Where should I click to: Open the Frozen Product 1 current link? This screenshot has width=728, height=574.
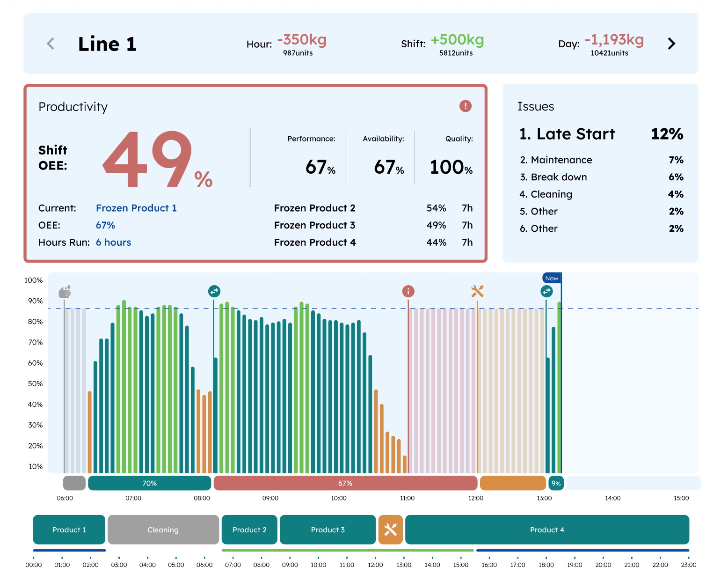tap(136, 208)
